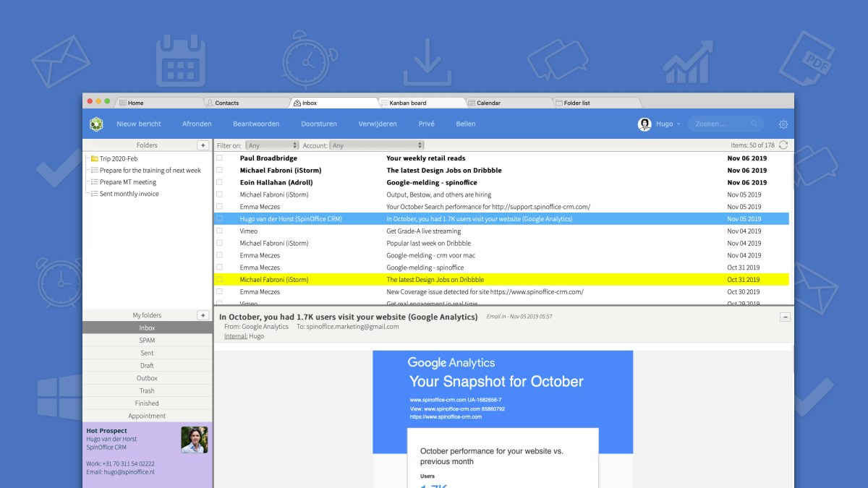Switch to the Calendar tab
The image size is (868, 488).
coord(488,103)
